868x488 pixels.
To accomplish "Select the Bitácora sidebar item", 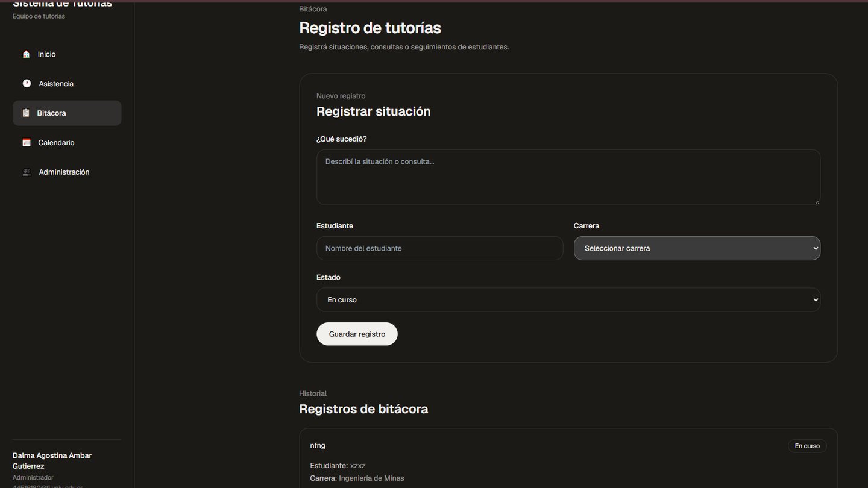I will 67,113.
